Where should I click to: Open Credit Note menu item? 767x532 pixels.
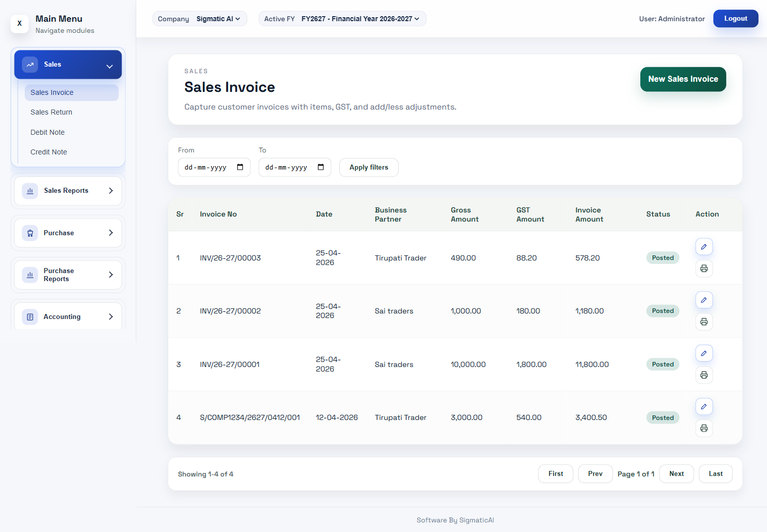click(x=72, y=152)
